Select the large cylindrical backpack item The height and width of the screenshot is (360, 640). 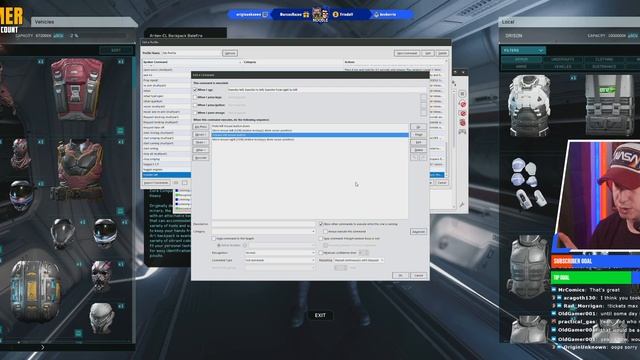coord(36,291)
